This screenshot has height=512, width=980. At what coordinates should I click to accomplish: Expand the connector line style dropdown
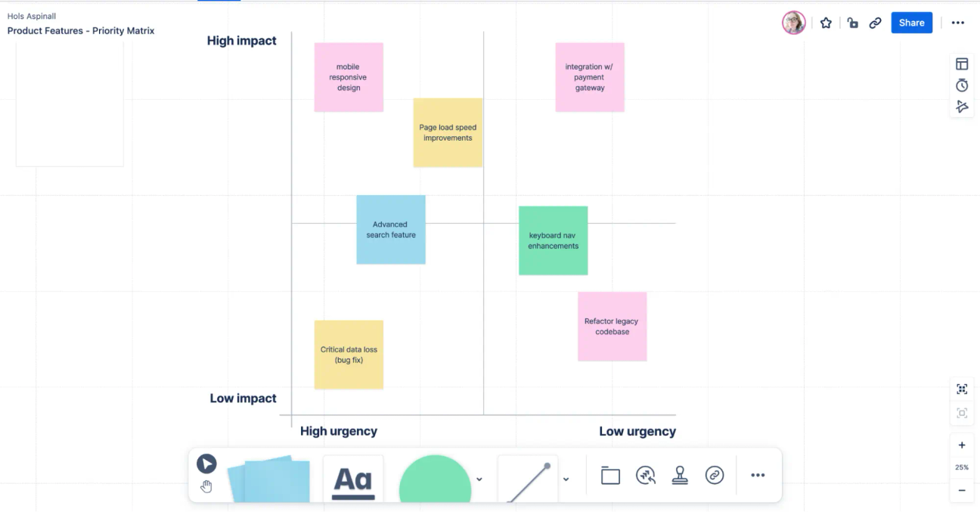click(x=566, y=479)
